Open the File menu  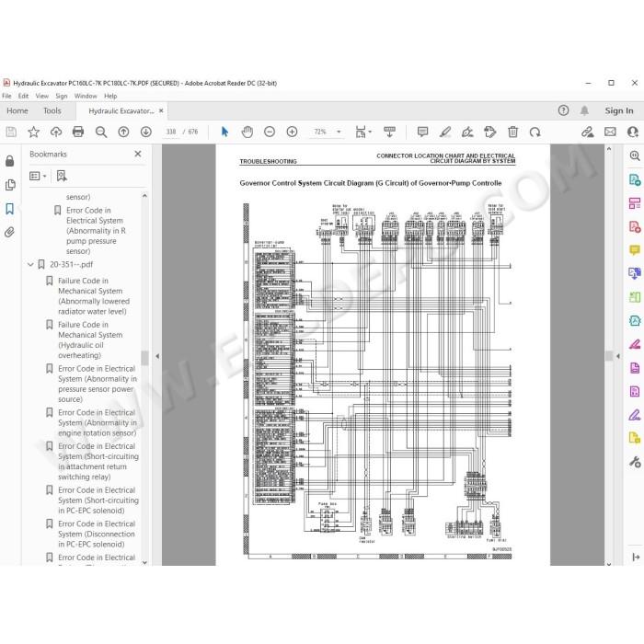click(6, 96)
